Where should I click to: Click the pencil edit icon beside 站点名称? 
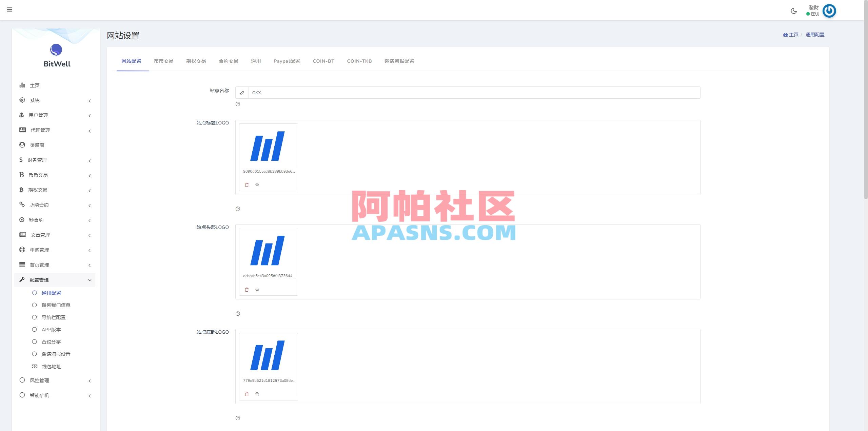click(x=242, y=92)
